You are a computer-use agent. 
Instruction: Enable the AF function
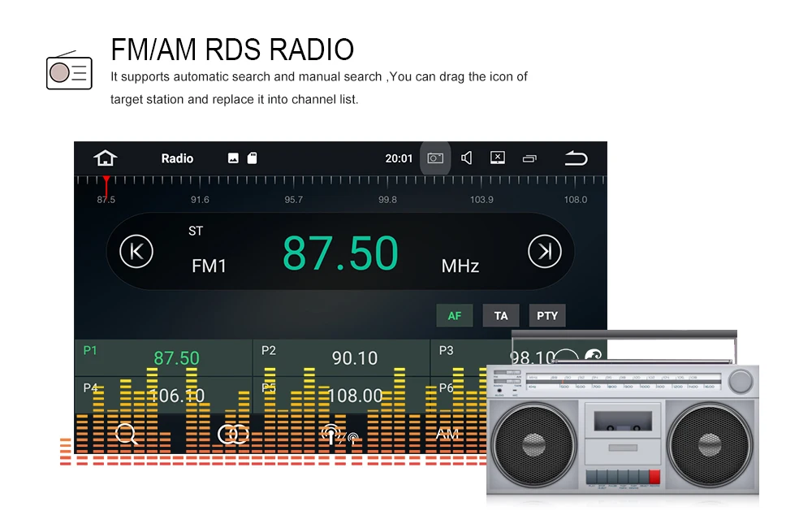tap(455, 315)
